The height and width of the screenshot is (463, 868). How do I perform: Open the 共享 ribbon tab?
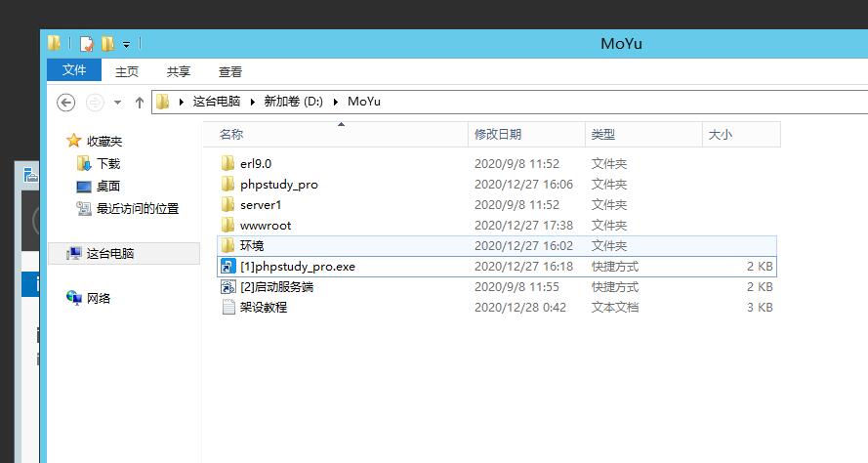coord(179,71)
